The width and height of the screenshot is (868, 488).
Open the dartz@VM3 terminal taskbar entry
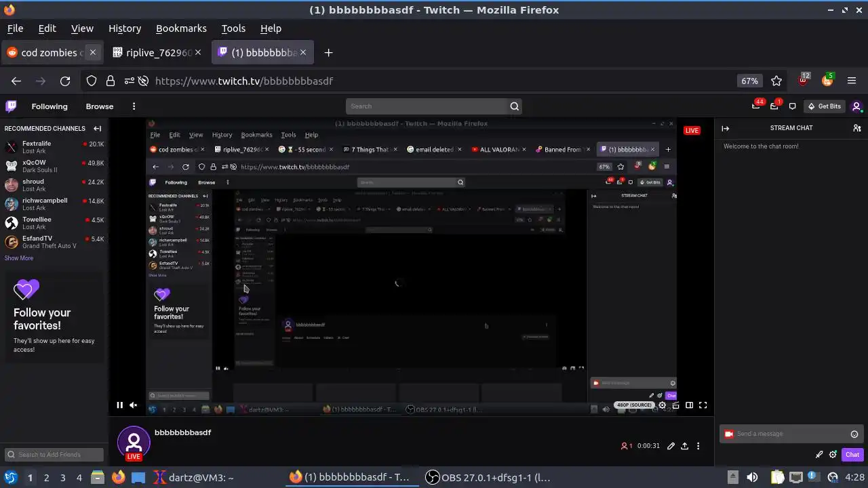194,477
